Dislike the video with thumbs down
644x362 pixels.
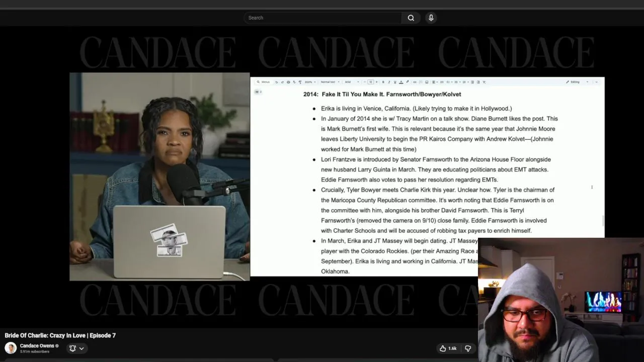coord(468,348)
